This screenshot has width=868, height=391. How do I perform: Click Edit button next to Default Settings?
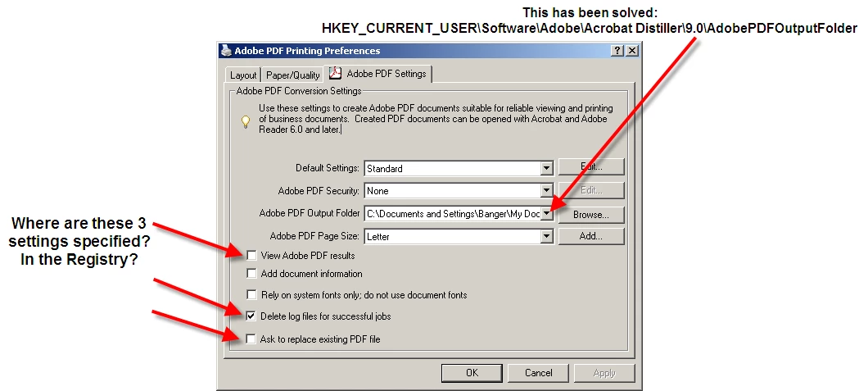(x=591, y=166)
